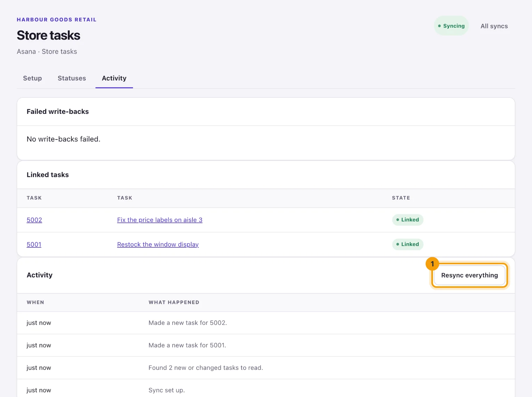Click the Linked badge for task 5001

(x=407, y=244)
